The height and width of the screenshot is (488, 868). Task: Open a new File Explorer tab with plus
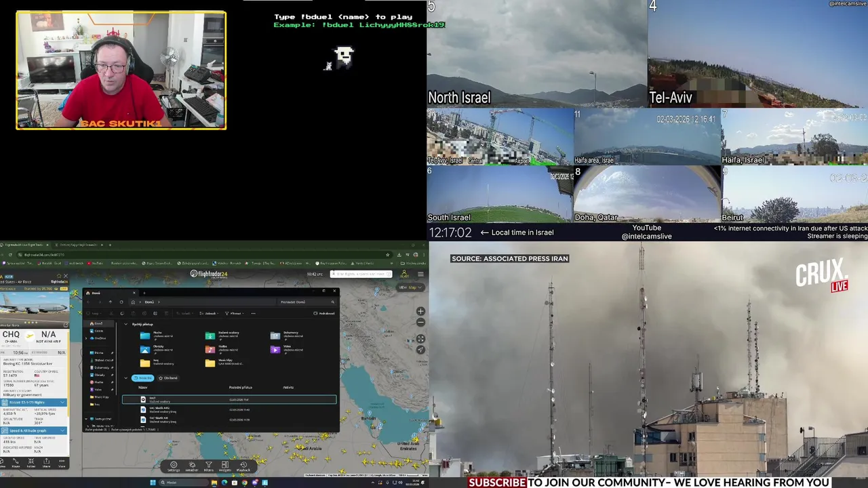point(144,293)
